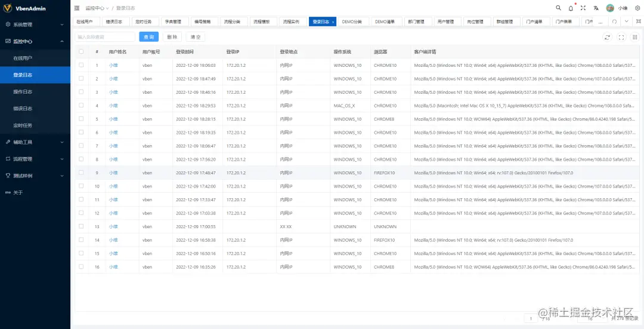Click the table fullscreen icon
Viewport: 644px width, 329px height.
[x=621, y=38]
